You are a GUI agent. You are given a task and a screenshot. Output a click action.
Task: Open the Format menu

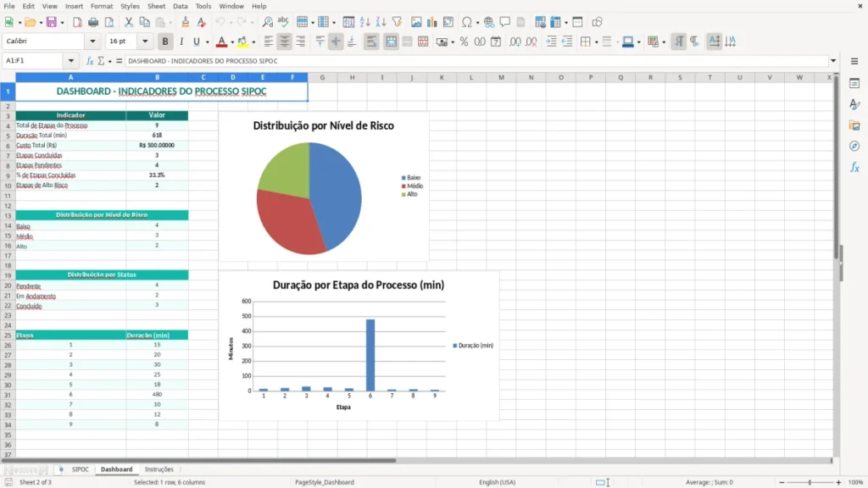pos(102,6)
